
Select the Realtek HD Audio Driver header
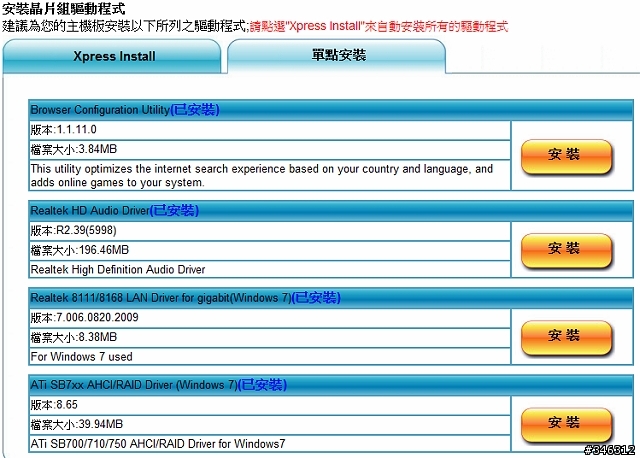tap(331, 211)
